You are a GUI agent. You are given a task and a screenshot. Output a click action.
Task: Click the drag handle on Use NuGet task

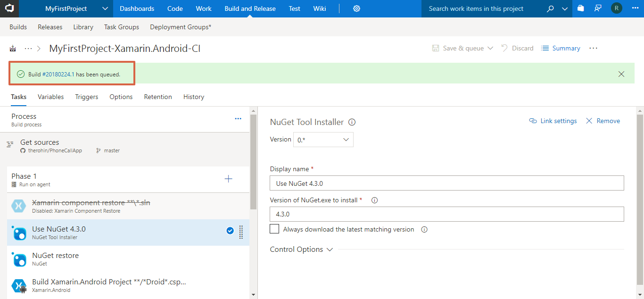241,232
